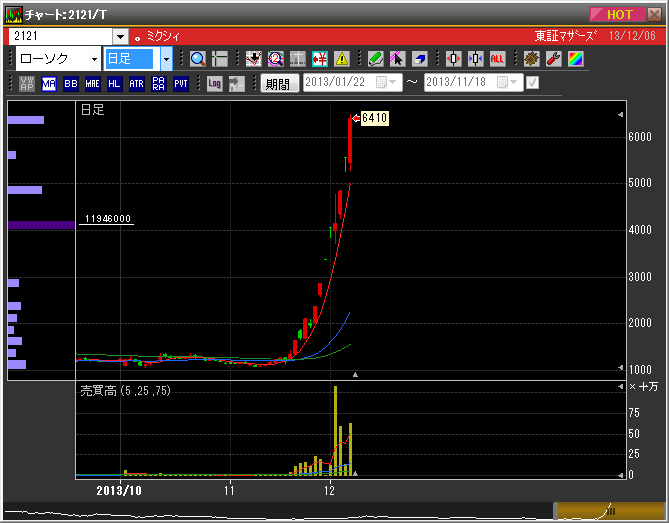Click the wrench settings icon
This screenshot has height=523, width=669.
pos(553,59)
